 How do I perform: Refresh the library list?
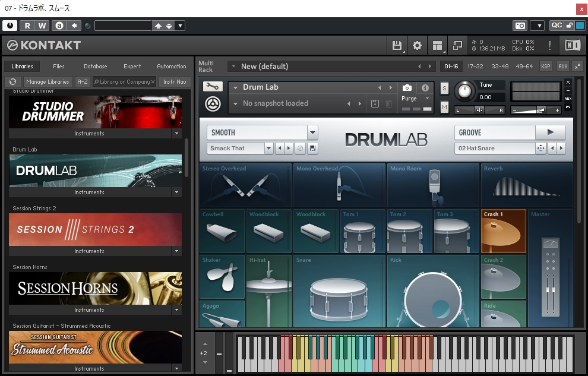[x=12, y=82]
